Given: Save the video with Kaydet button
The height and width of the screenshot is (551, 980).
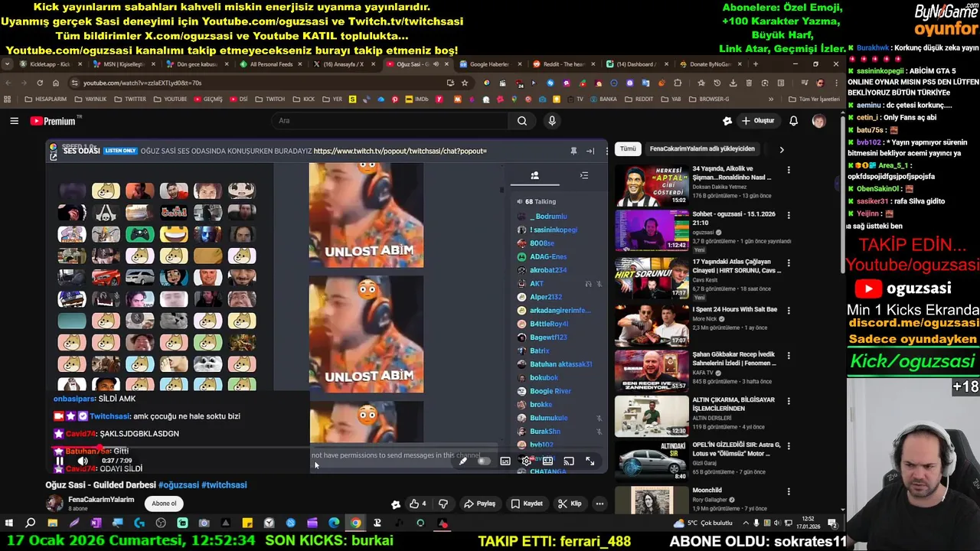Looking at the screenshot, I should [527, 504].
